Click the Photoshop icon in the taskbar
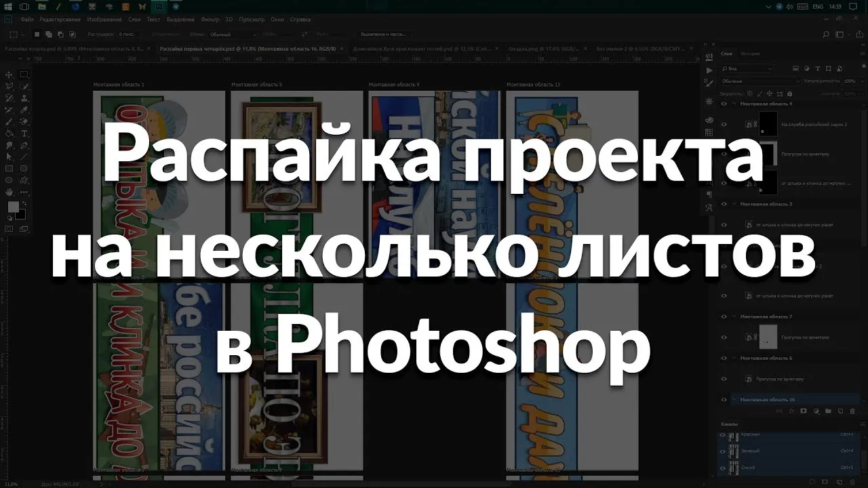This screenshot has height=488, width=868. point(159,7)
